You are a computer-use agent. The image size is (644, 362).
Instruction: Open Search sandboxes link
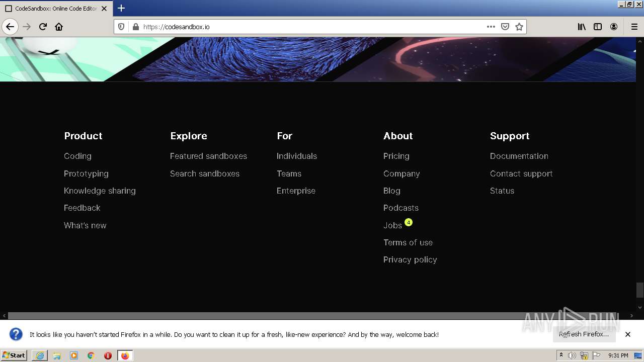tap(205, 173)
